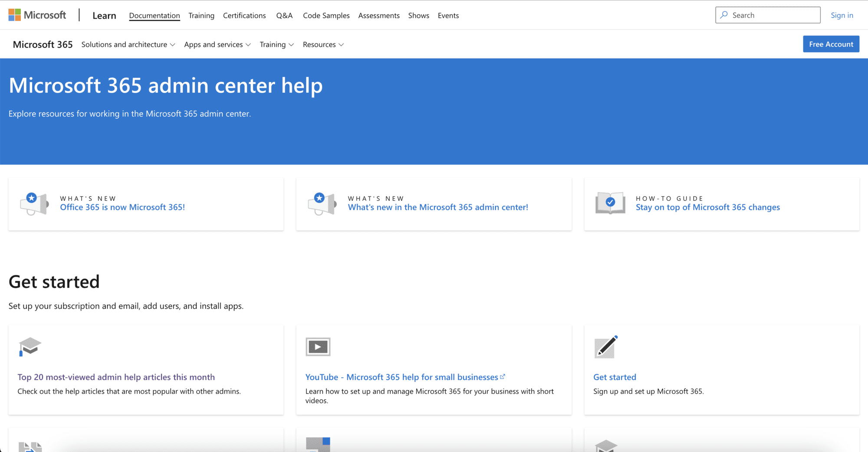Open the Learn home link
Image resolution: width=868 pixels, height=452 pixels.
104,15
